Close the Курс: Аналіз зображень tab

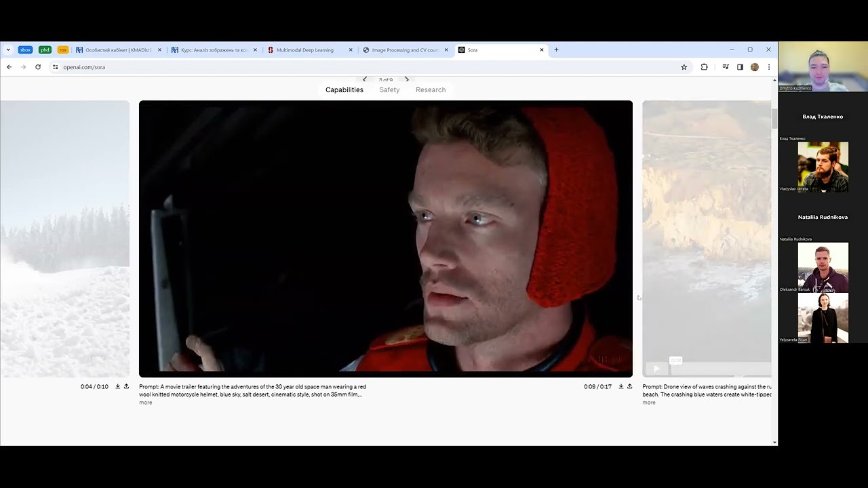coord(255,49)
